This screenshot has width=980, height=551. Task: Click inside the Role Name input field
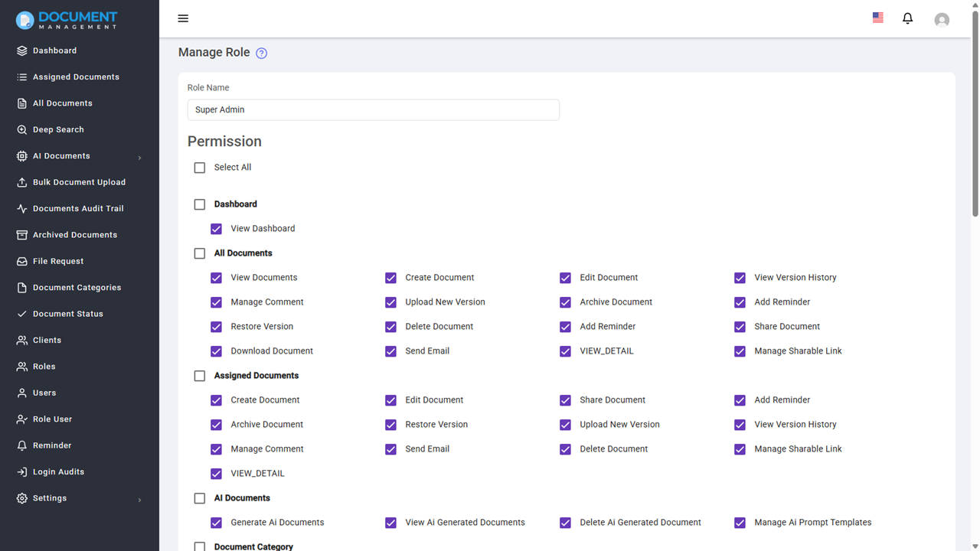coord(373,109)
